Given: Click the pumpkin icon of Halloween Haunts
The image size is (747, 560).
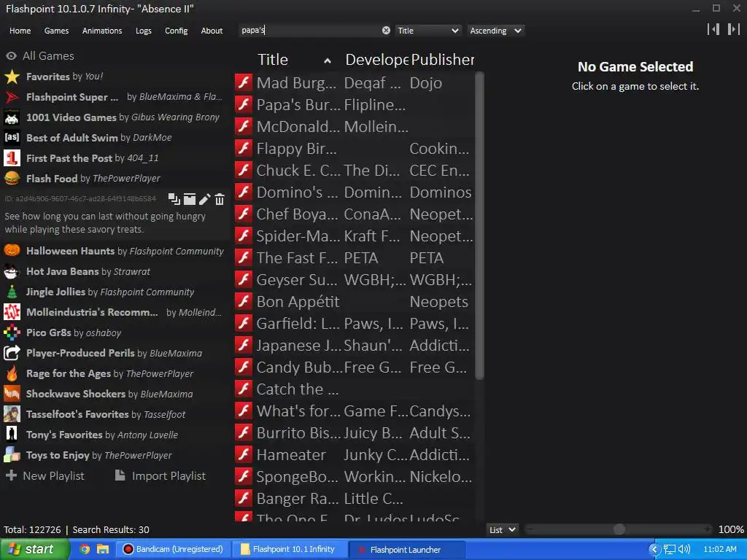Looking at the screenshot, I should tap(12, 251).
